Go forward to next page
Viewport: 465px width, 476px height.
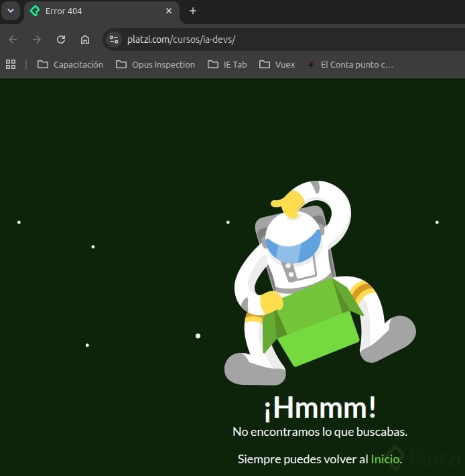[37, 39]
